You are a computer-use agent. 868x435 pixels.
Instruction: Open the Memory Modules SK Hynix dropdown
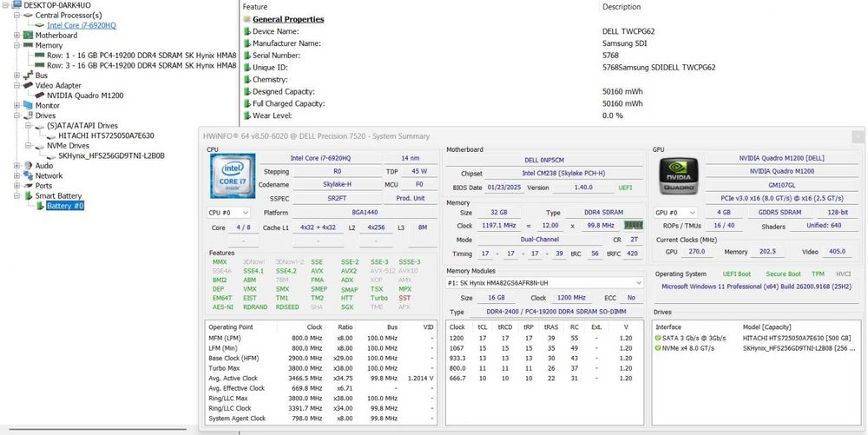[545, 283]
